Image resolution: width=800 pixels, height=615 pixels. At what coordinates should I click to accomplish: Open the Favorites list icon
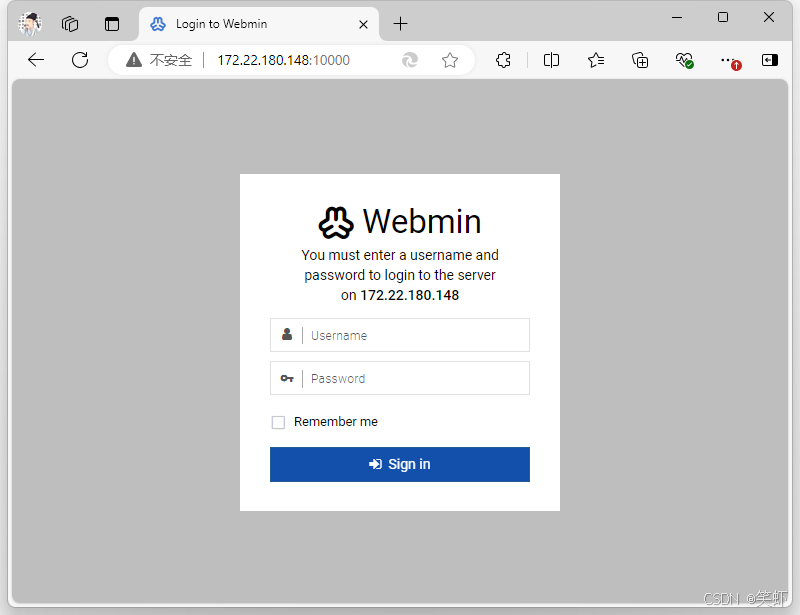pos(595,60)
